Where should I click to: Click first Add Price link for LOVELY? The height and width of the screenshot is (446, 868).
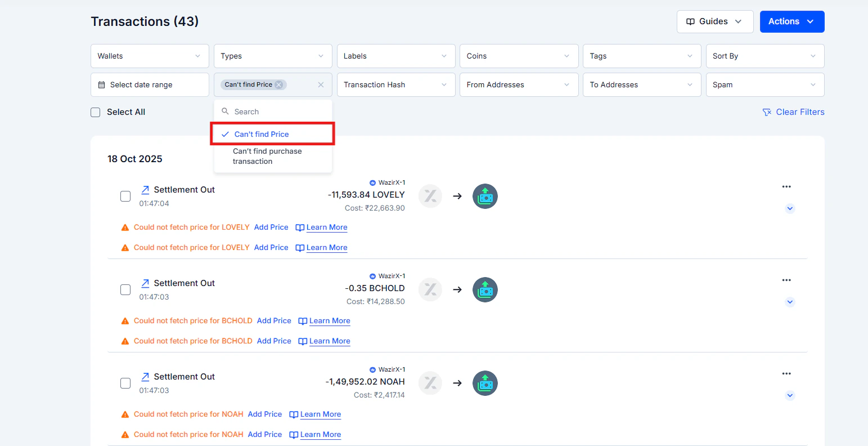pos(271,227)
